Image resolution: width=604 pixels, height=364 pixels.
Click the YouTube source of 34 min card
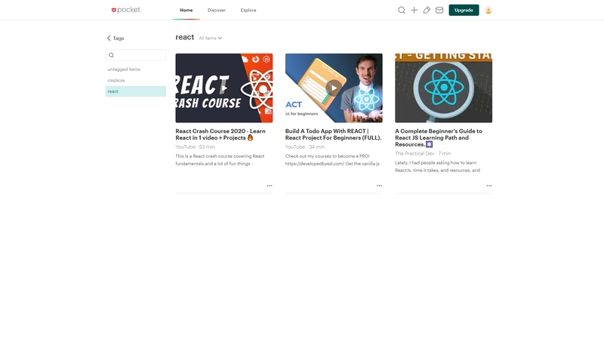point(295,147)
